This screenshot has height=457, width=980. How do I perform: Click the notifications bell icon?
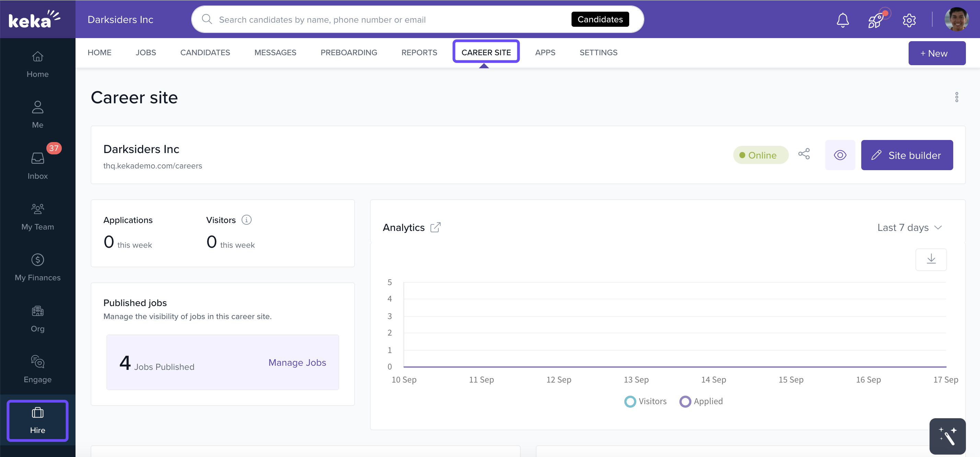click(x=842, y=20)
